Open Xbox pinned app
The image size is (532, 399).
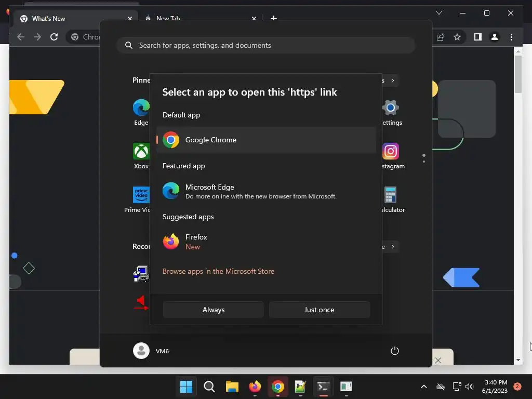141,156
